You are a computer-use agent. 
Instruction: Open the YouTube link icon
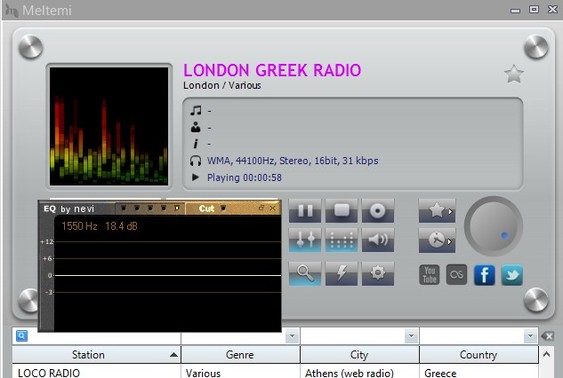(x=429, y=275)
